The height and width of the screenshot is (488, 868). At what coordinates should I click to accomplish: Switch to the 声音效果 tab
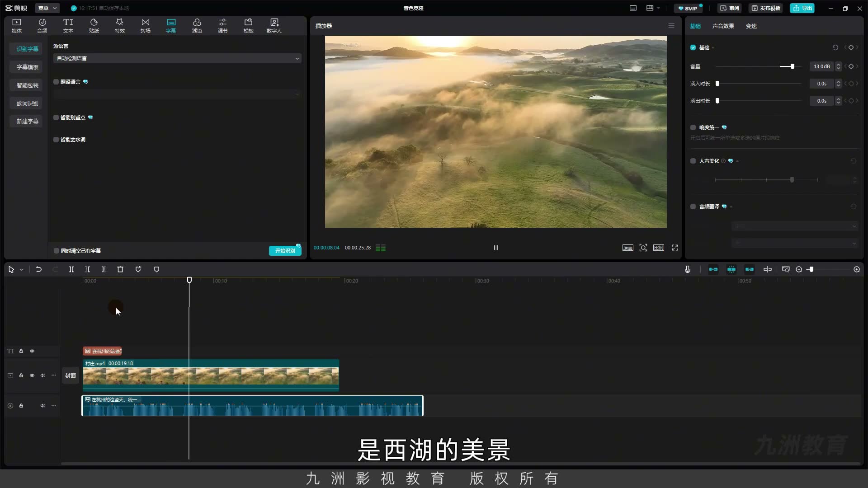click(x=723, y=26)
